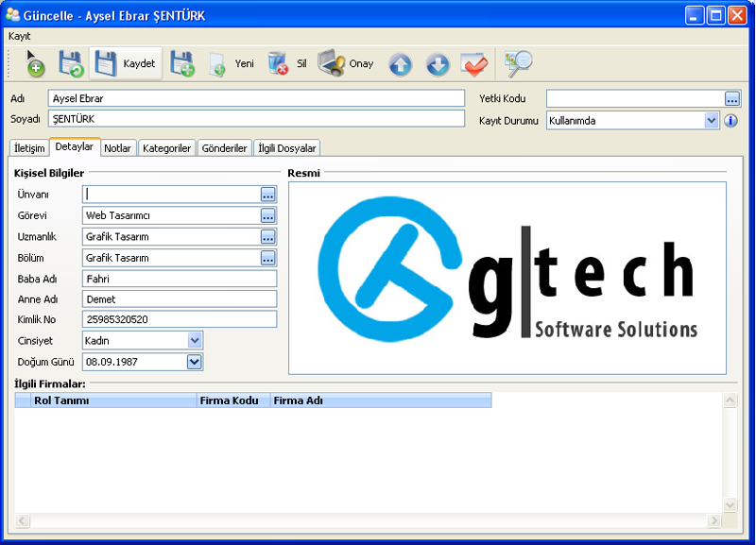
Task: Minimize the Güncelle window
Action: [x=695, y=16]
